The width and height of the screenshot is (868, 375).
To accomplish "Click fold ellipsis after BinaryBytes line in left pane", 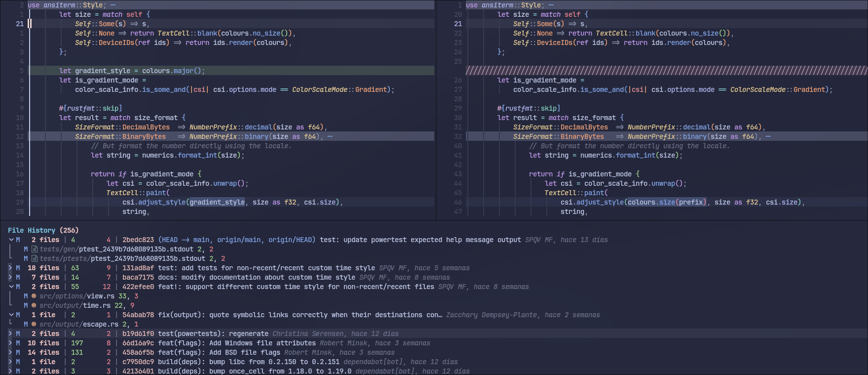I will tap(330, 136).
